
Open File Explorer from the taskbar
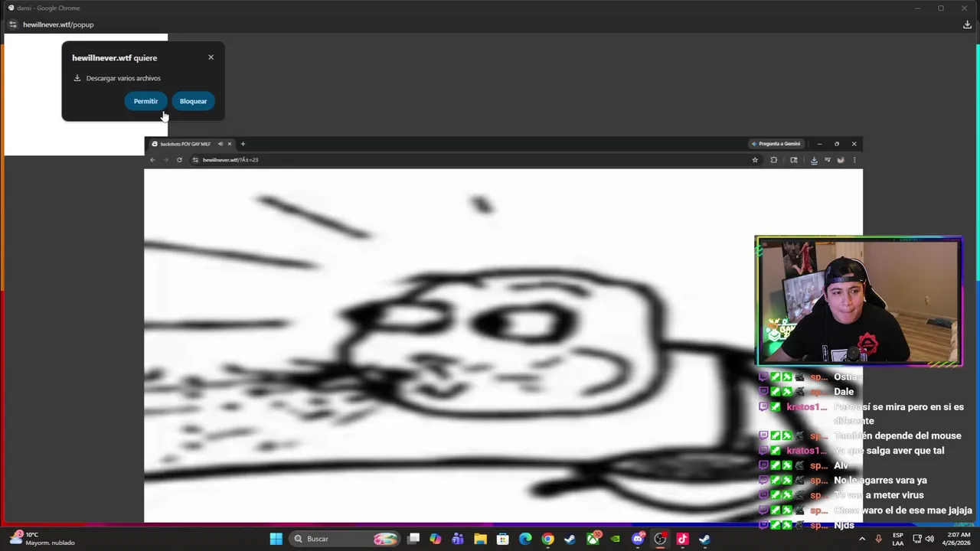(480, 539)
